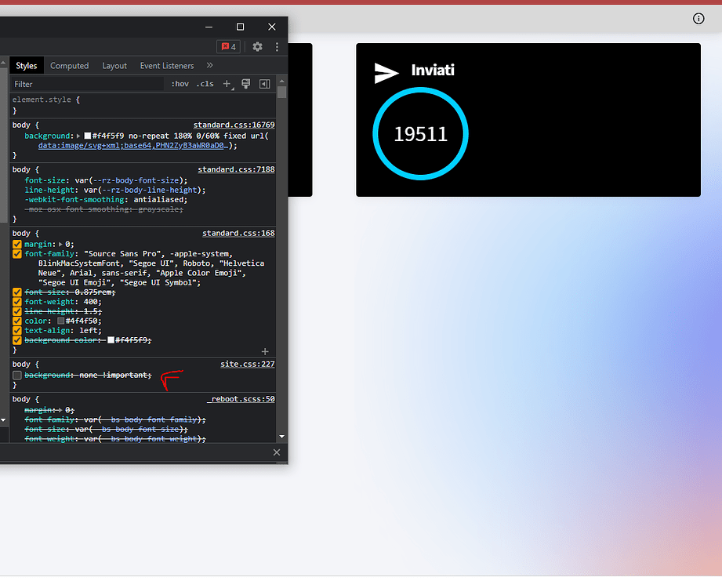Click the #4f4f50 color swatch
Image resolution: width=722 pixels, height=588 pixels.
60,321
